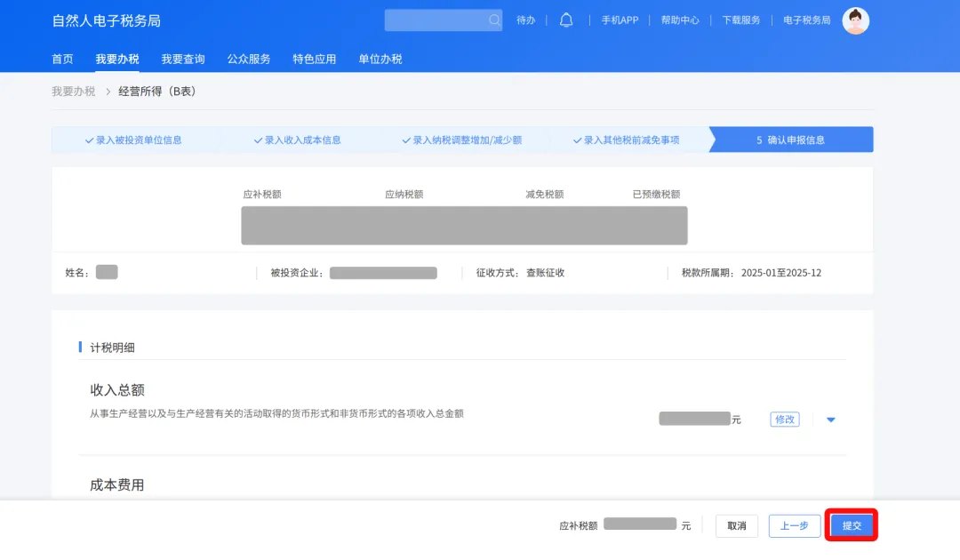Open the 我要查询 tab
960x560 pixels.
[x=183, y=60]
